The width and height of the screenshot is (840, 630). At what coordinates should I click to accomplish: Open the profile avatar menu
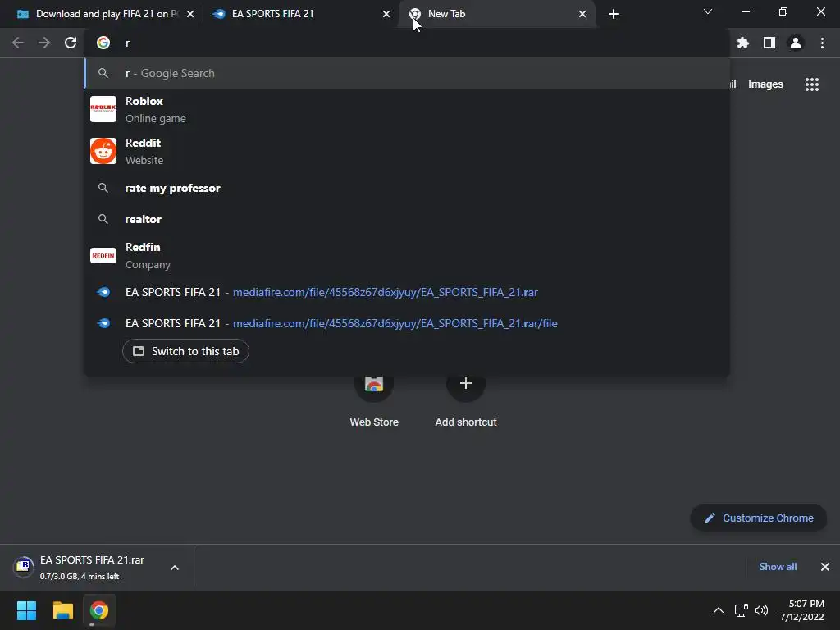coord(796,43)
